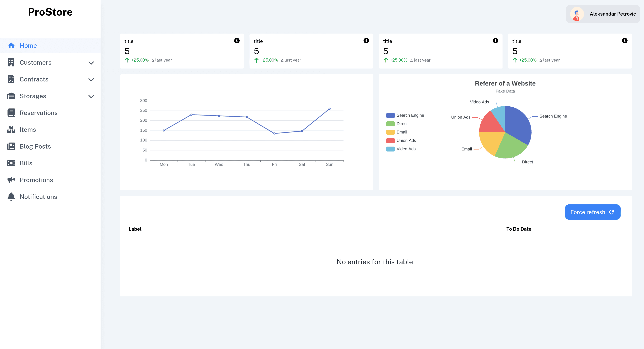Click the Items boxes icon
644x349 pixels.
[11, 129]
